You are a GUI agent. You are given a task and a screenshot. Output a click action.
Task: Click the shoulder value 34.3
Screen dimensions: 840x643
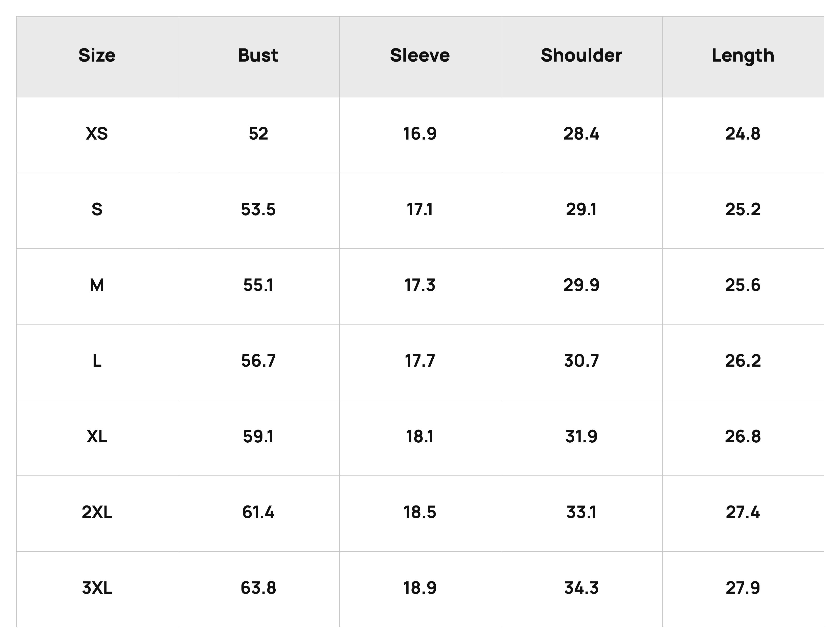[x=581, y=588]
